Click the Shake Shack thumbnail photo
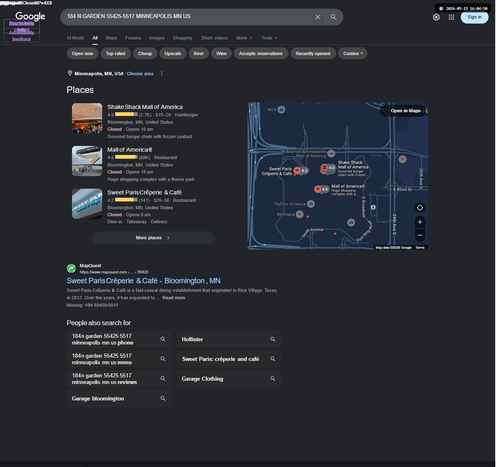The height and width of the screenshot is (467, 500). click(87, 118)
